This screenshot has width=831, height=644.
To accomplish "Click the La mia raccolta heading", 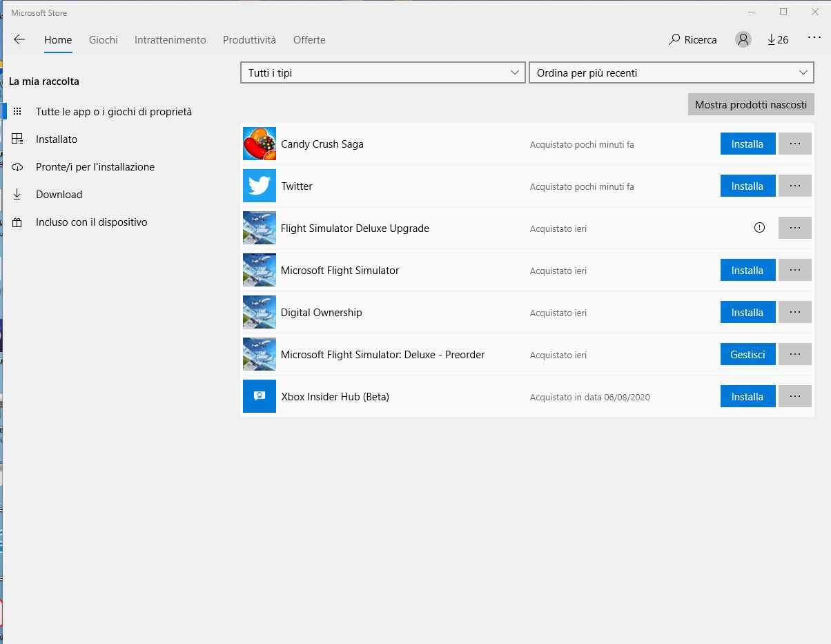I will pos(44,81).
